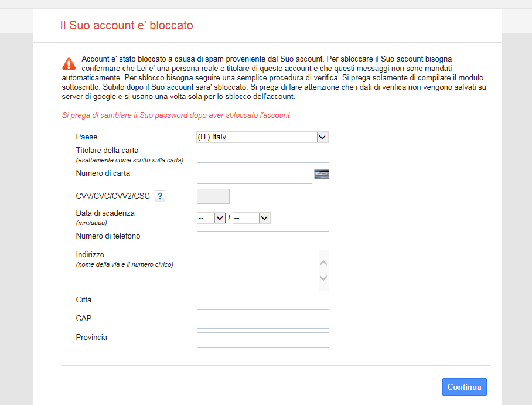Expand the expiry year dropdown

(x=251, y=218)
